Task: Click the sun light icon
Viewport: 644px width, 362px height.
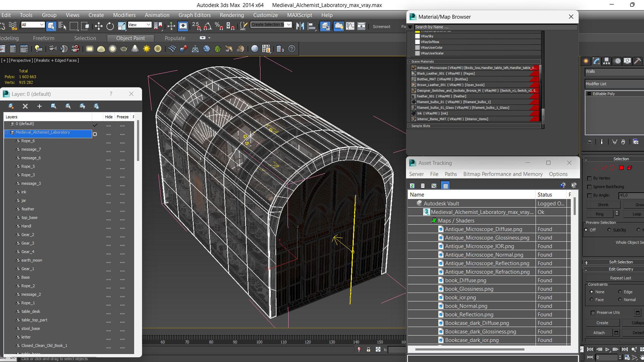Action: tap(147, 49)
